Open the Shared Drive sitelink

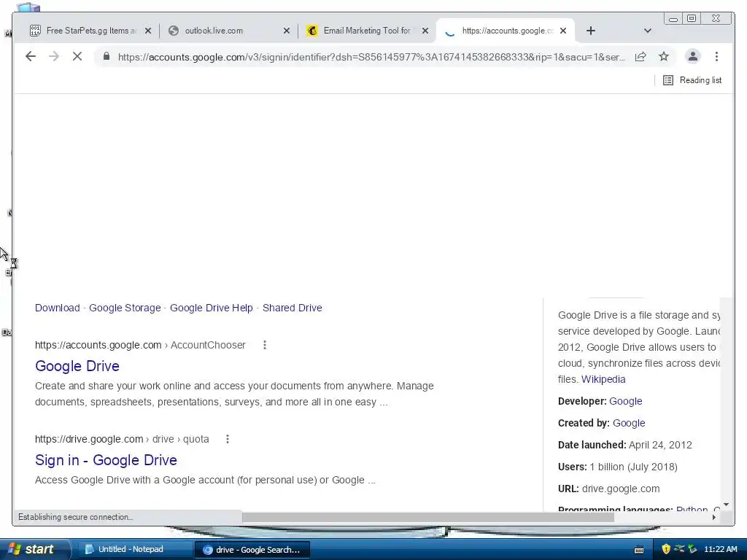click(x=292, y=308)
